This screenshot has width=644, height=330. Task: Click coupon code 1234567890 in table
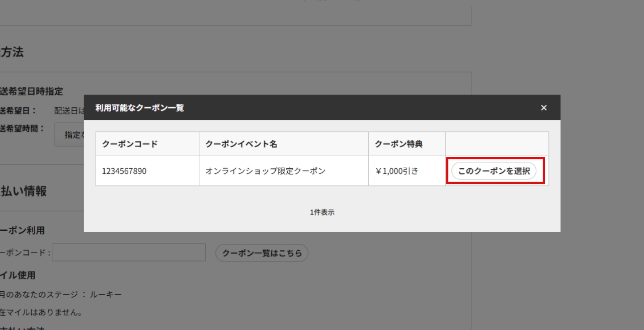click(124, 171)
